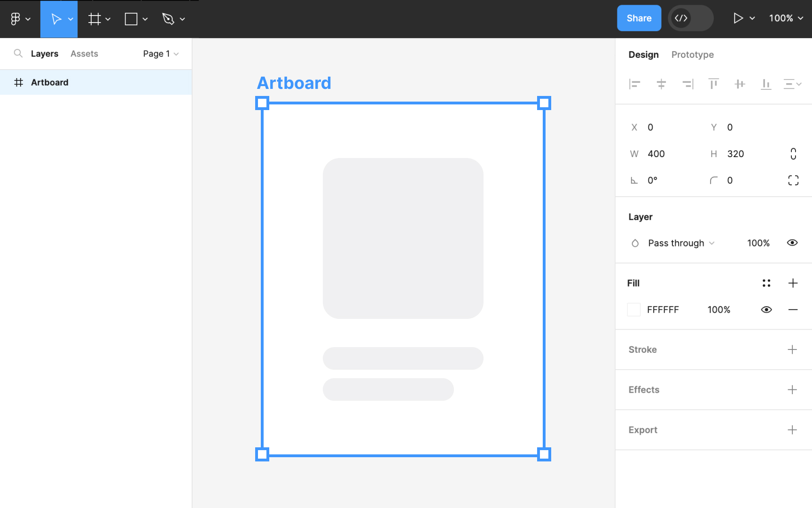Add a new Stroke

[793, 349]
